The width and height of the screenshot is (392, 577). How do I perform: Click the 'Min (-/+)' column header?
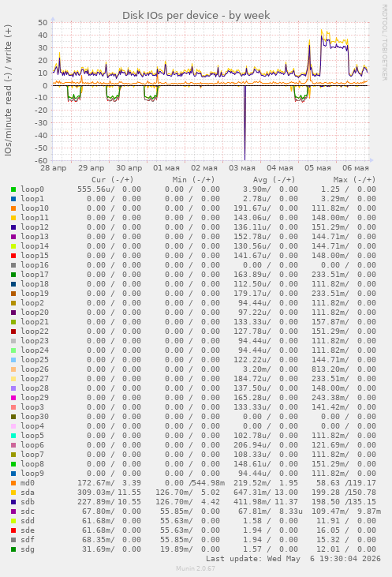coord(193,180)
